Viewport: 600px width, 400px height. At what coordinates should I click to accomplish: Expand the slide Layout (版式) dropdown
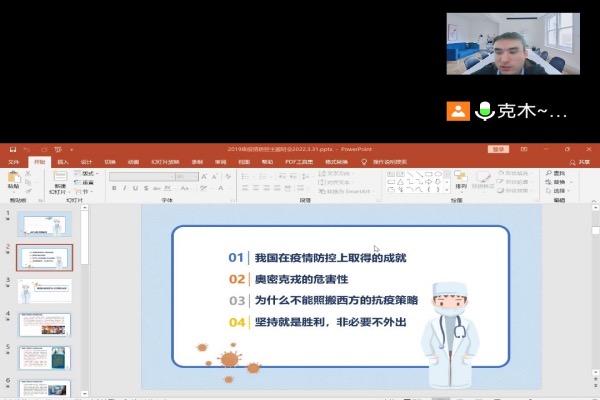[89, 173]
